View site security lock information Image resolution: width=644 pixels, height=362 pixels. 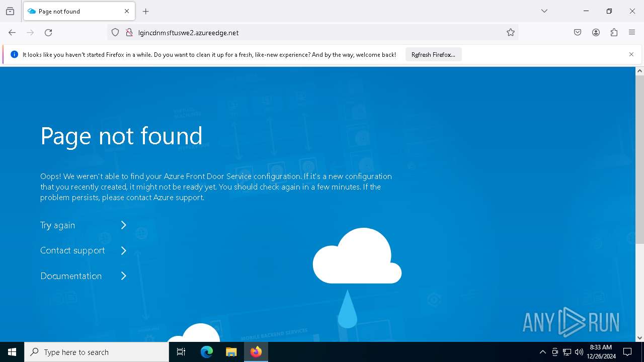(x=129, y=33)
